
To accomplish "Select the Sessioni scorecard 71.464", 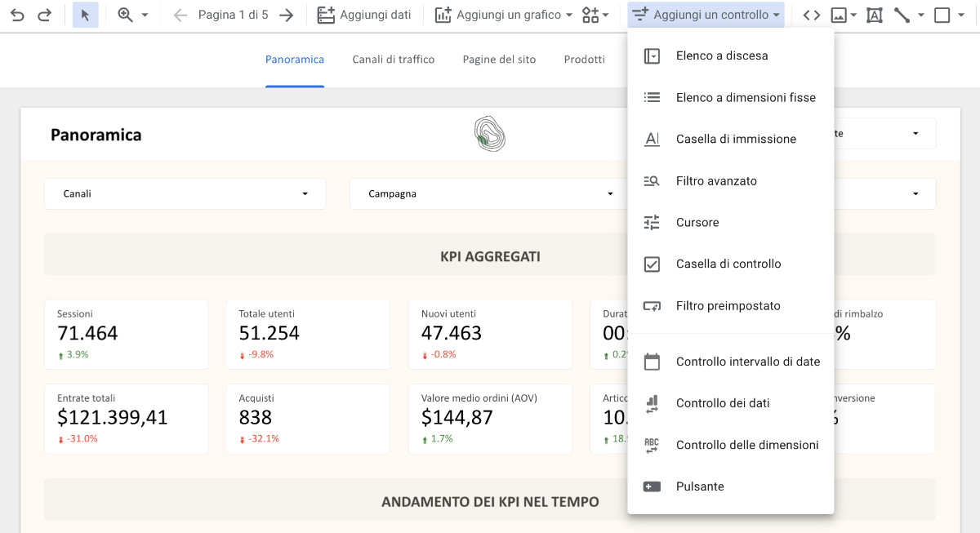I will 127,334.
